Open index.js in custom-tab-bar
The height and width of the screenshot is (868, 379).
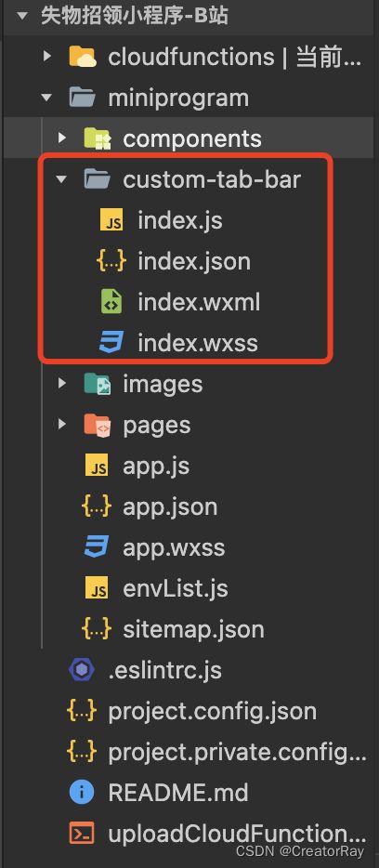pos(180,221)
